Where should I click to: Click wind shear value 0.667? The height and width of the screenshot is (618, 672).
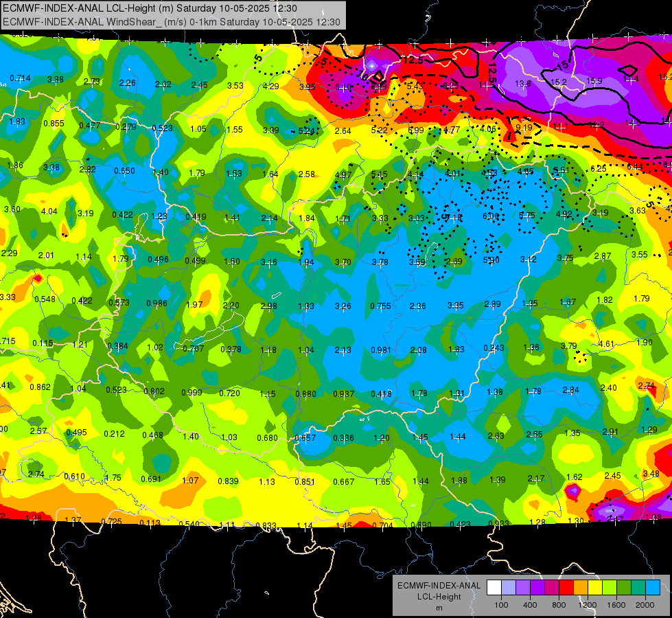point(344,482)
